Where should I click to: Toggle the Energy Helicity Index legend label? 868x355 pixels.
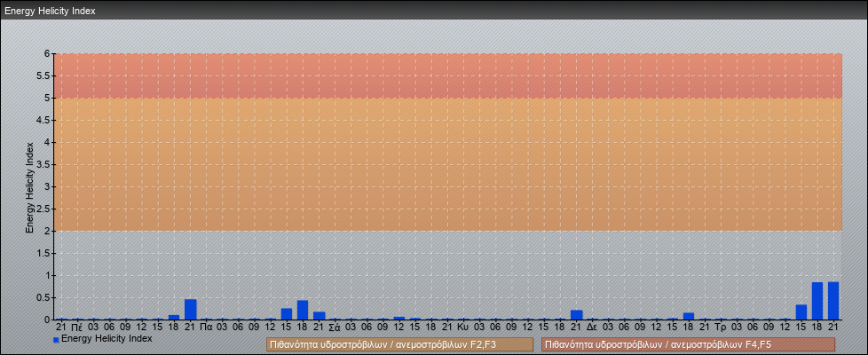point(107,338)
